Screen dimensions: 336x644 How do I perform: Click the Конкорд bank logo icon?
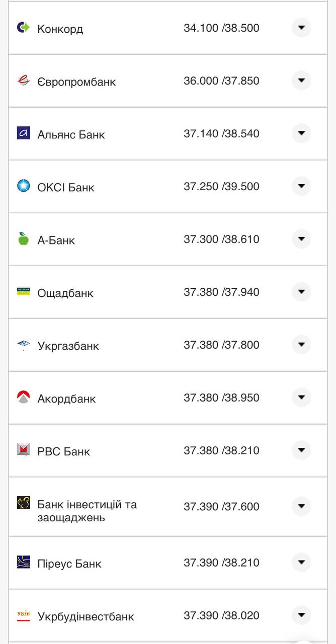tap(23, 28)
